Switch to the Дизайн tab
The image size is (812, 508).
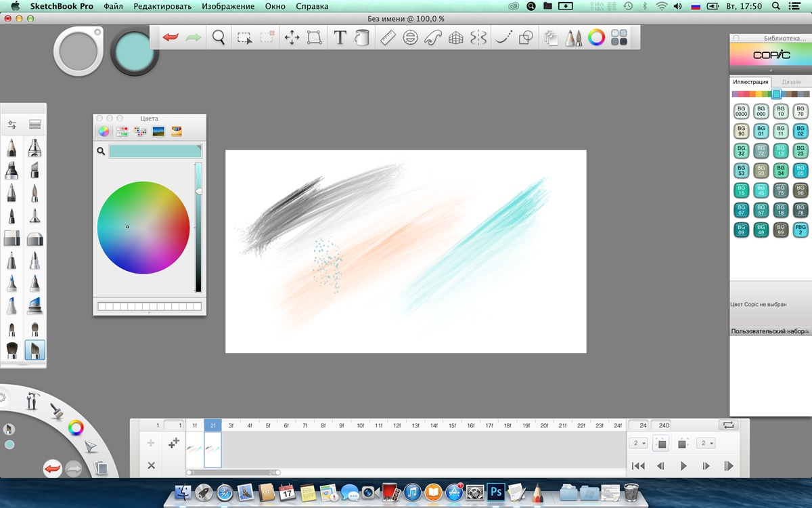pos(792,81)
